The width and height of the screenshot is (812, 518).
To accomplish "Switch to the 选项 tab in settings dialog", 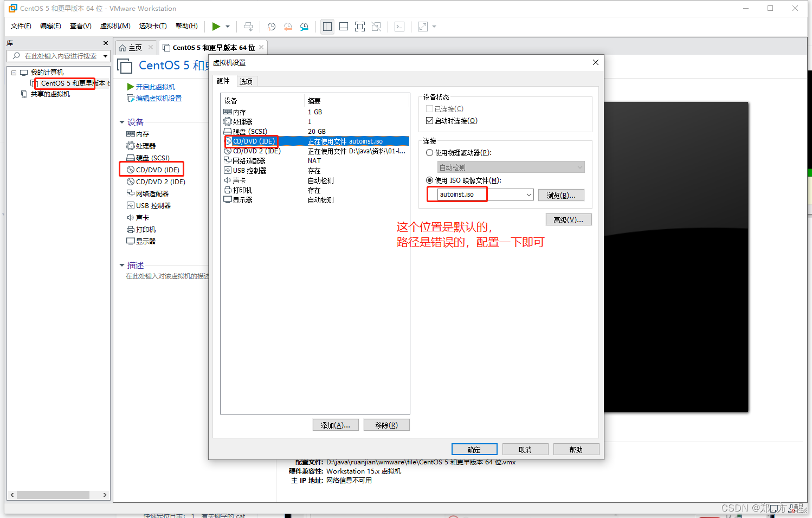I will point(246,82).
